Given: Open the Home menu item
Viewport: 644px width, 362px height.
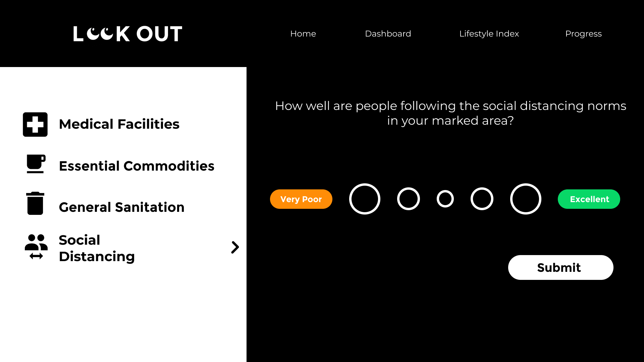Looking at the screenshot, I should point(303,34).
